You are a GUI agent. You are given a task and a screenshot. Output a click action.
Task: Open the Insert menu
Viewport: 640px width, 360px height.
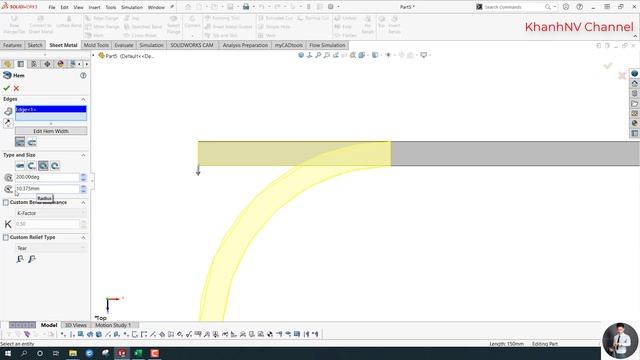(94, 7)
